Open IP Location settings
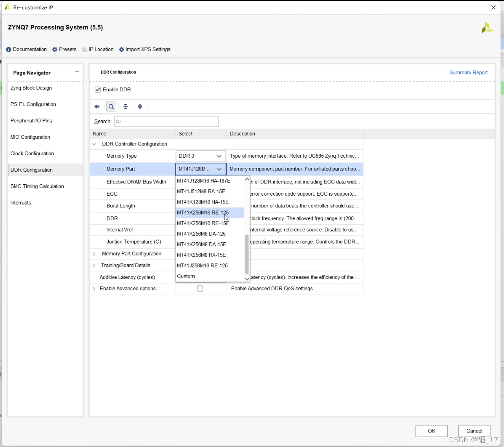The image size is (504, 447). pos(101,49)
